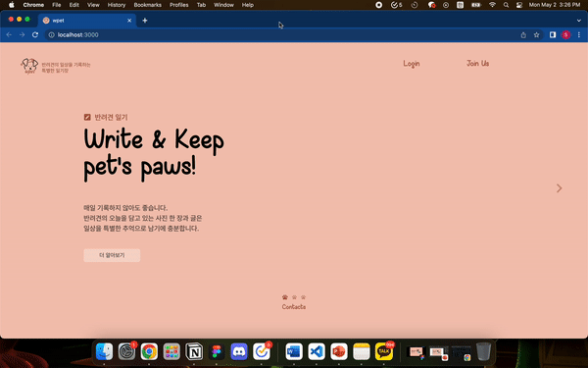
Task: Open the Login page link
Action: click(412, 64)
